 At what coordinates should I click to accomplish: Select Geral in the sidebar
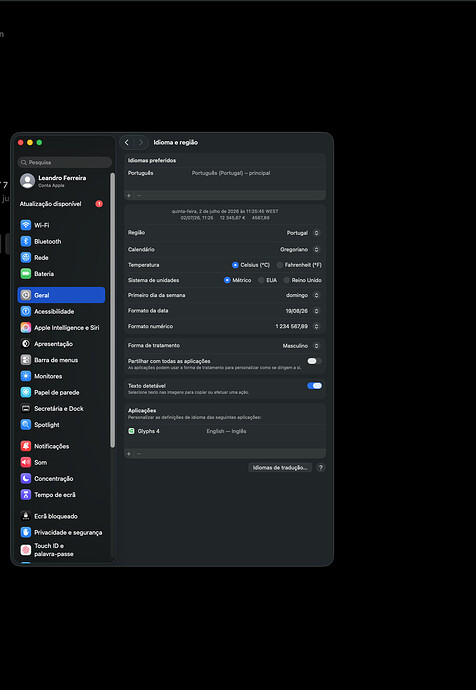tap(61, 295)
